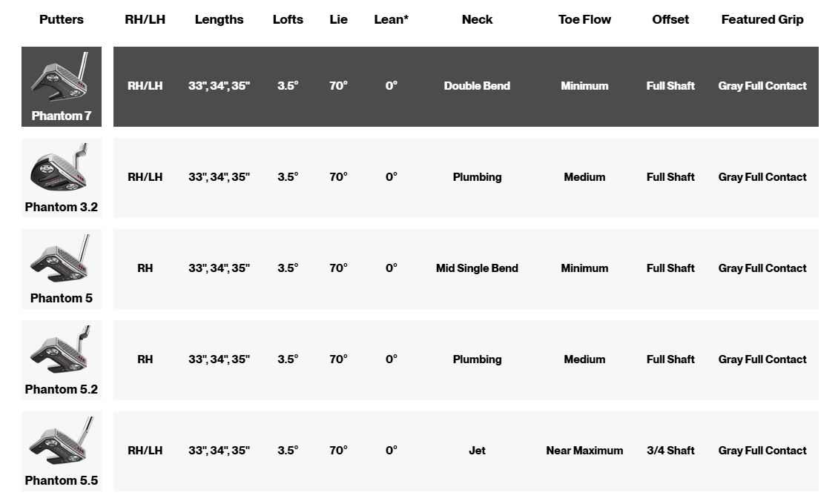Choose the Phantom 5 putter image
The height and width of the screenshot is (504, 838).
click(60, 259)
